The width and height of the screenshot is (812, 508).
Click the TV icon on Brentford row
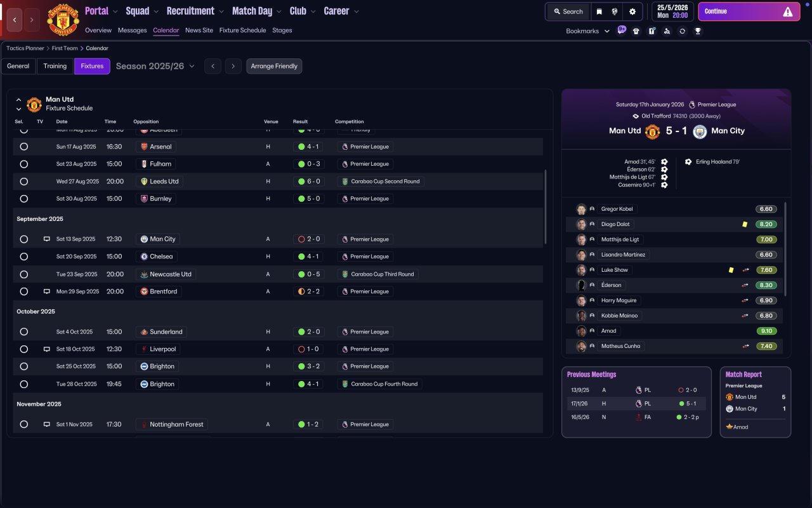46,291
